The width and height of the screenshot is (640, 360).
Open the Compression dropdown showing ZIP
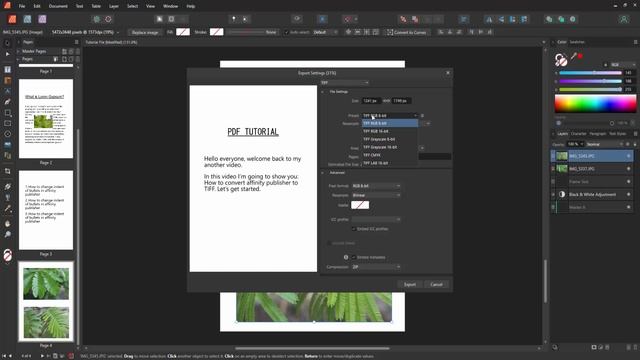pos(376,267)
